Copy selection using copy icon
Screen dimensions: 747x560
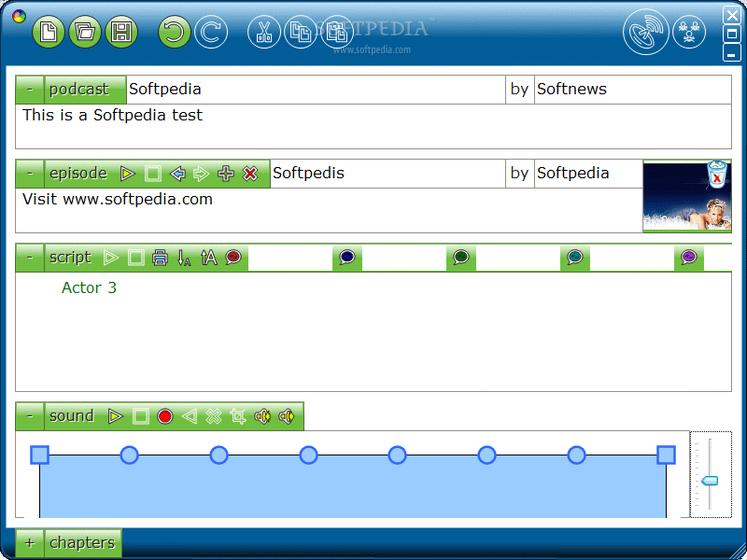point(301,32)
